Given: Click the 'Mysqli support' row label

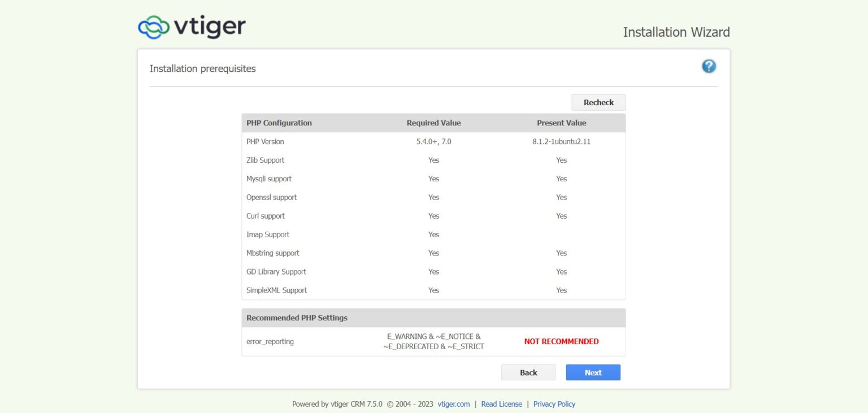Looking at the screenshot, I should click(x=269, y=179).
